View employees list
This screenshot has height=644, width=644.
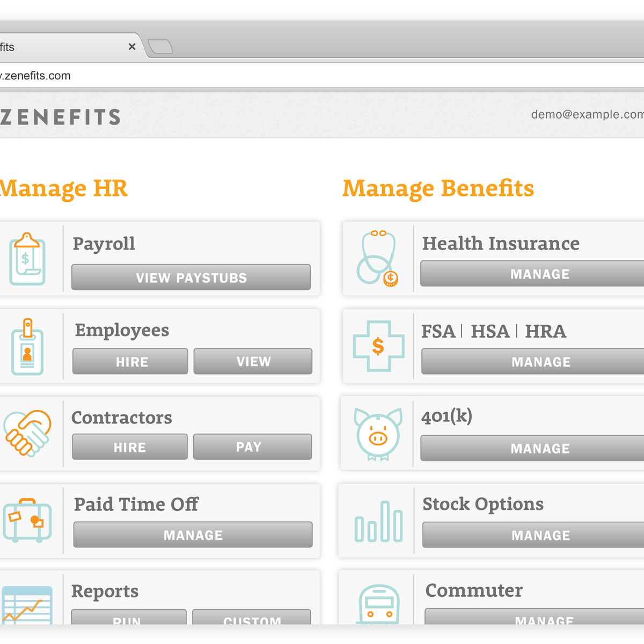(253, 362)
